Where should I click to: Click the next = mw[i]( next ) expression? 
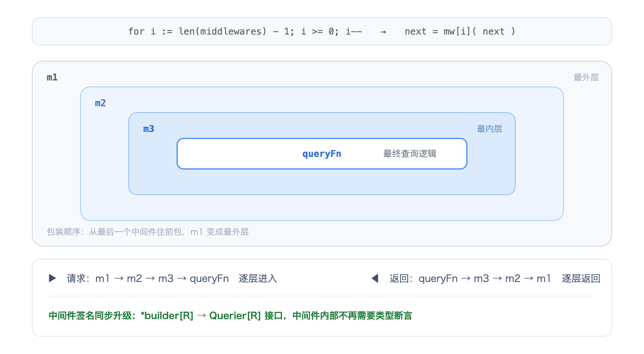(460, 31)
